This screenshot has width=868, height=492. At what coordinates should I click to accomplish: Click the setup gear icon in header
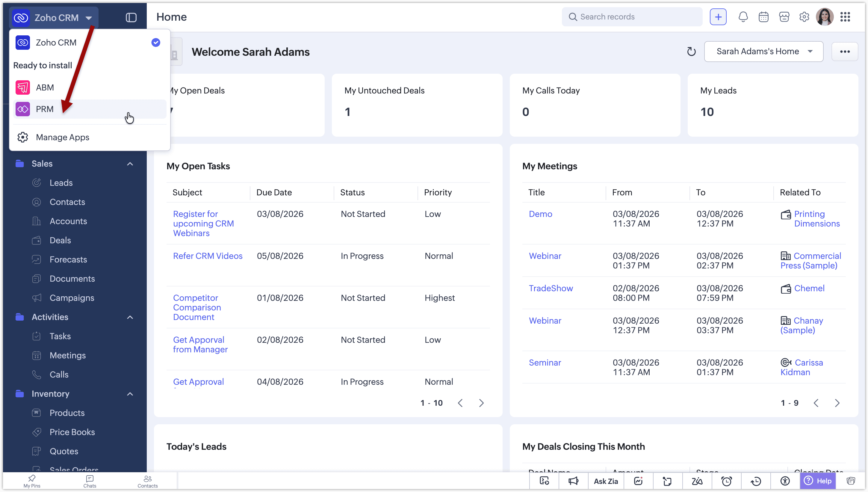(804, 17)
